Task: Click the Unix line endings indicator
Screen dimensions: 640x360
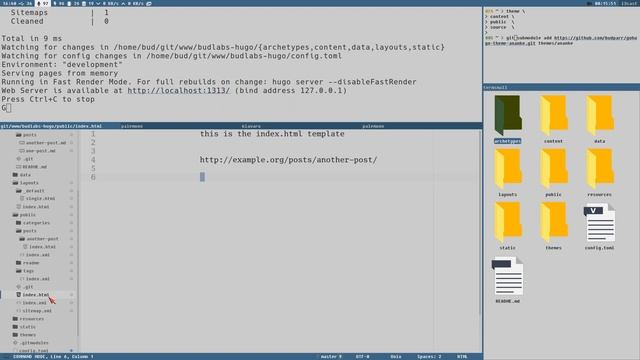Action: click(396, 357)
